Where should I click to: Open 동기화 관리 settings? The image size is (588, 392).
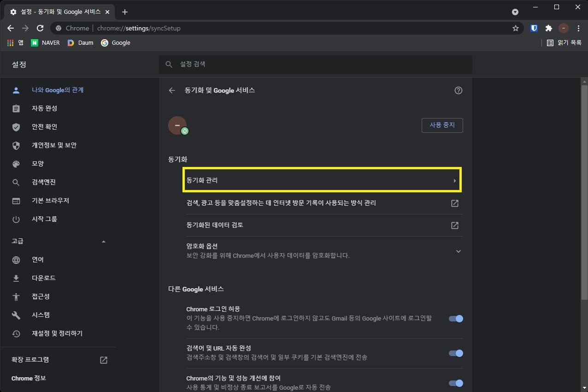pyautogui.click(x=322, y=180)
